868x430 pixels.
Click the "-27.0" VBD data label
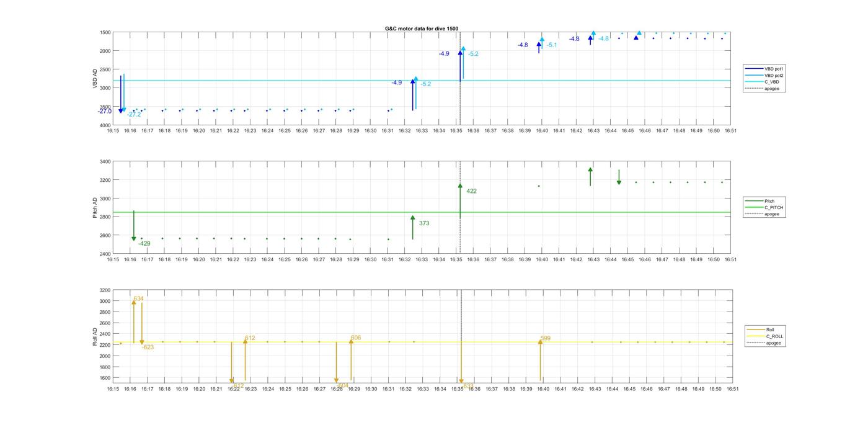click(x=104, y=111)
